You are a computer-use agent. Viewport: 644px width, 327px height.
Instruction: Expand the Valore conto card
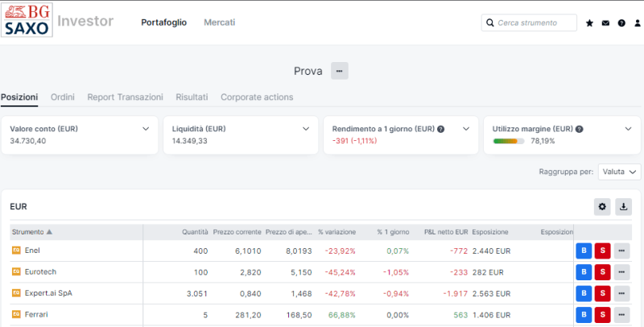tap(146, 129)
